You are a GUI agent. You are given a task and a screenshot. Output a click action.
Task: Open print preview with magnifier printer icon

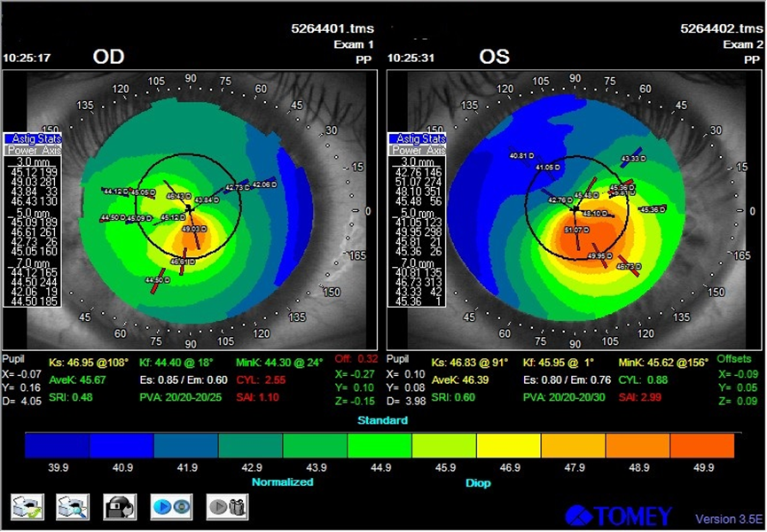tap(73, 507)
